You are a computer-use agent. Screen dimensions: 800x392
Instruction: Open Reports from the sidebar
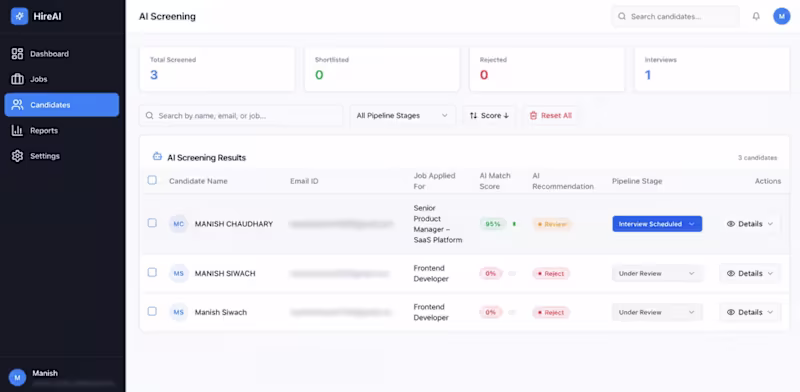pos(61,131)
